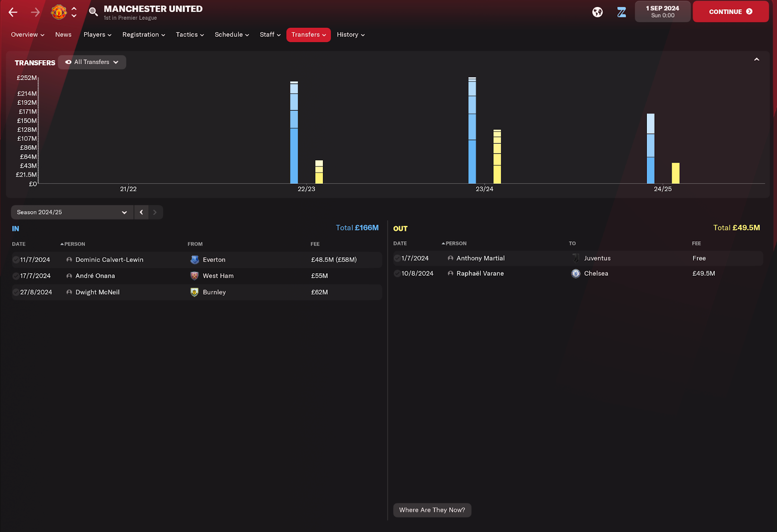777x532 pixels.
Task: Click the 23/24 yellow outgoing transfers bar
Action: pyautogui.click(x=497, y=157)
